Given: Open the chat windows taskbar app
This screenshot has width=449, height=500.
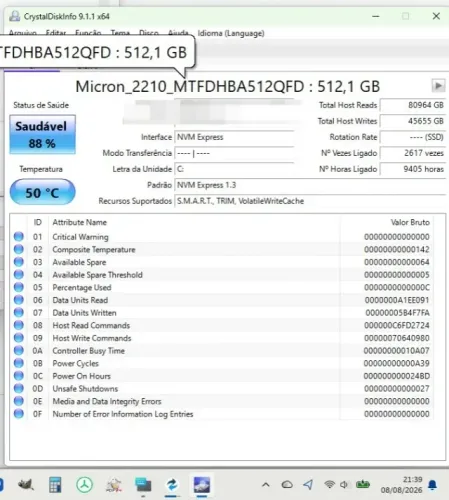Looking at the screenshot, I should pyautogui.click(x=143, y=485).
